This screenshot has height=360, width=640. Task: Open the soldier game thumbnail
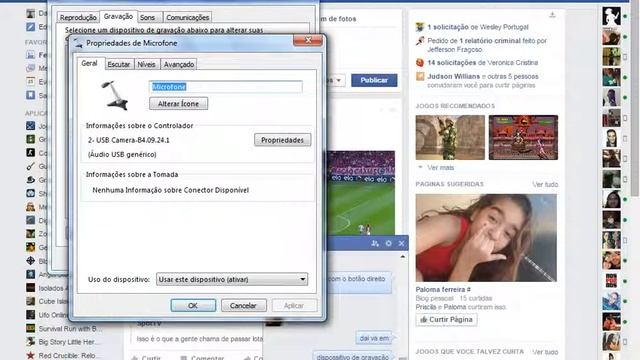click(450, 138)
